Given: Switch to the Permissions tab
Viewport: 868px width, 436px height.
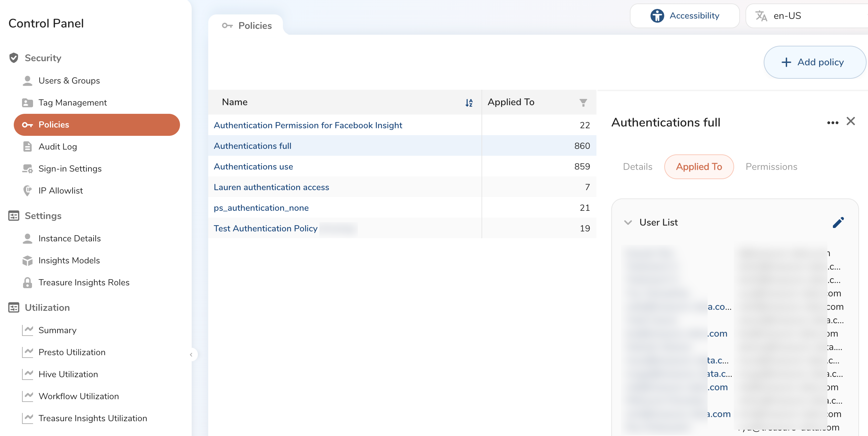Looking at the screenshot, I should (771, 167).
